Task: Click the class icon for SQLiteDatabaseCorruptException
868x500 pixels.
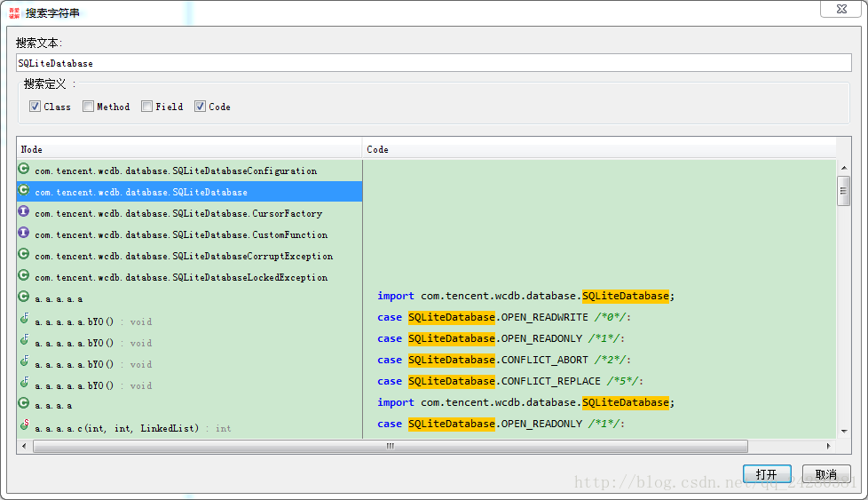Action: 23,254
